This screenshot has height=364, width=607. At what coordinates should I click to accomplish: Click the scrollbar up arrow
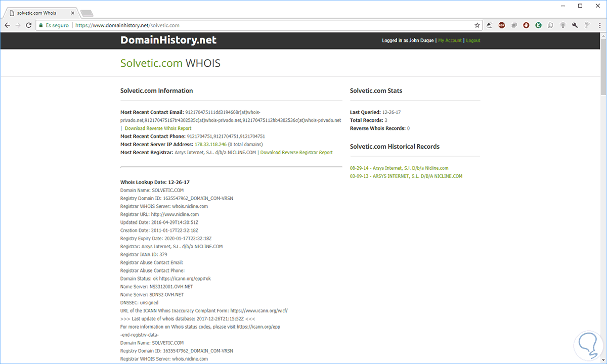[603, 36]
